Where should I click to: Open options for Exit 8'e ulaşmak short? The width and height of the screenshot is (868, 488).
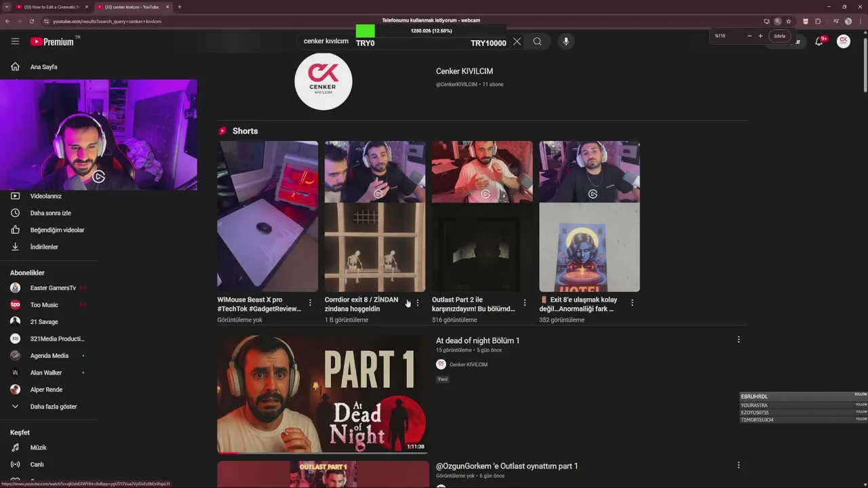click(x=632, y=303)
